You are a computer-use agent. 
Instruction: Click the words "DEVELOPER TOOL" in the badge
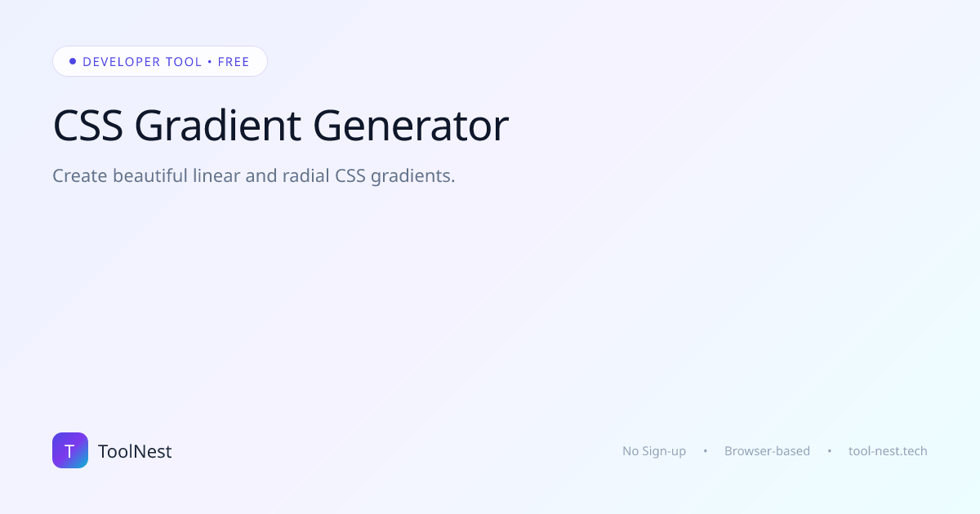pos(142,62)
